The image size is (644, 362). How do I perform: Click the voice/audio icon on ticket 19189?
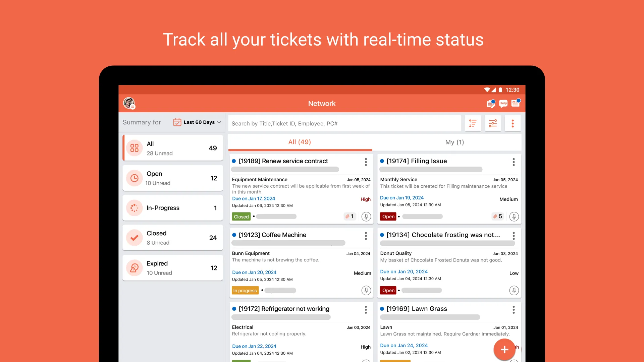[x=366, y=216]
